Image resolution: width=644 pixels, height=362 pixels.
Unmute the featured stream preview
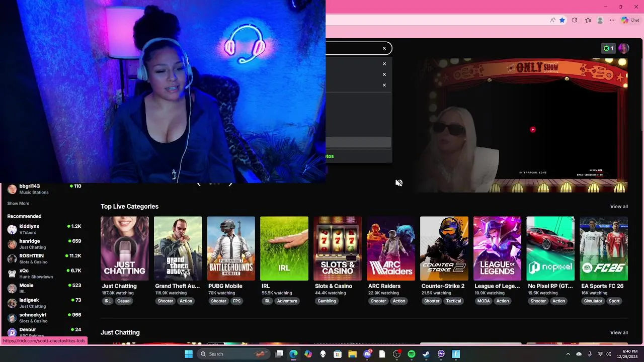(x=399, y=183)
